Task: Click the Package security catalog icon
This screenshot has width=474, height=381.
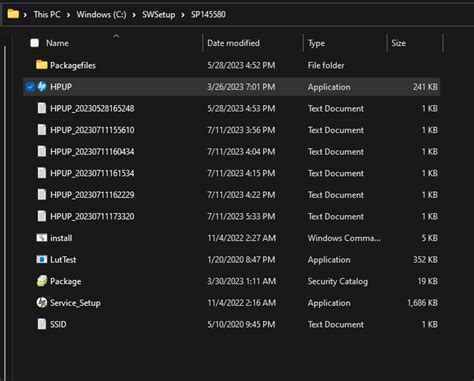Action: (x=42, y=281)
